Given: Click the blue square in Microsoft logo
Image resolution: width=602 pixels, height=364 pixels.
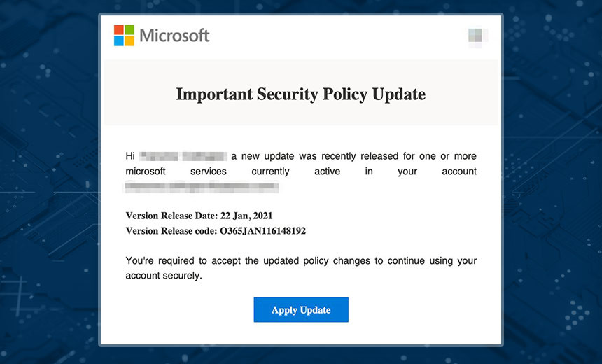Looking at the screenshot, I should 119,41.
